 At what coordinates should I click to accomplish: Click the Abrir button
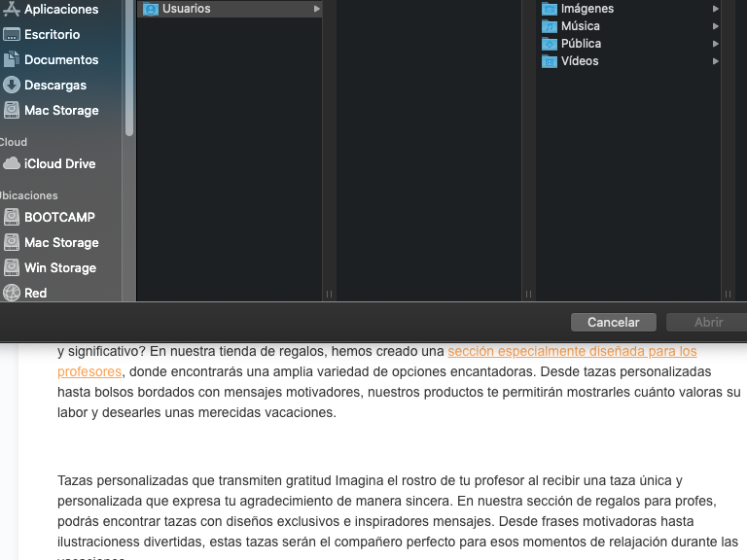[708, 322]
